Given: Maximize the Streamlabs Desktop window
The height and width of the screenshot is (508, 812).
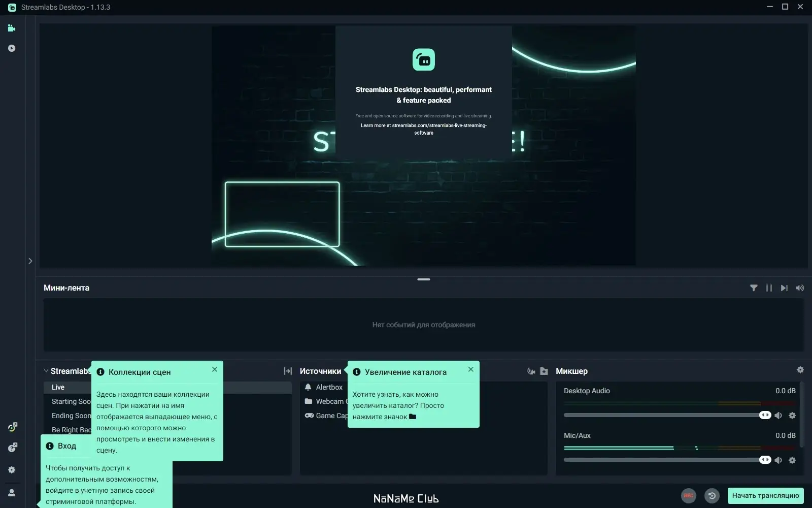Looking at the screenshot, I should click(785, 7).
